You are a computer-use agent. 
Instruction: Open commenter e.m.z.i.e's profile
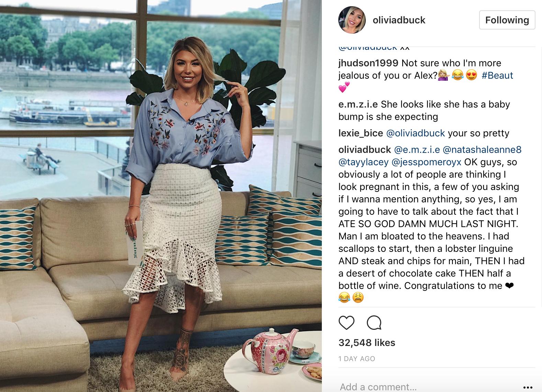(x=358, y=104)
